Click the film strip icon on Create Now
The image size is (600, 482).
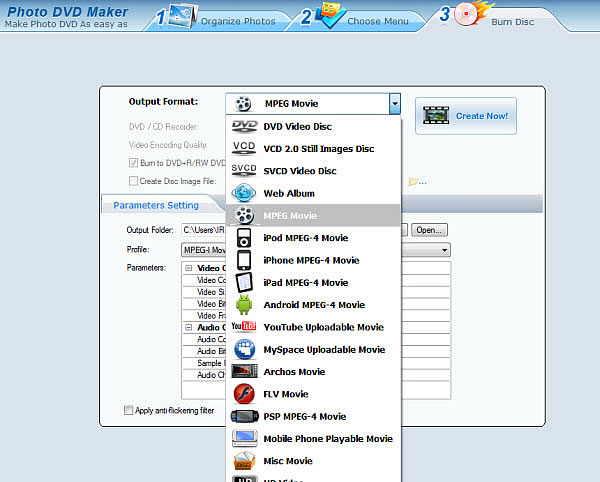tap(436, 115)
